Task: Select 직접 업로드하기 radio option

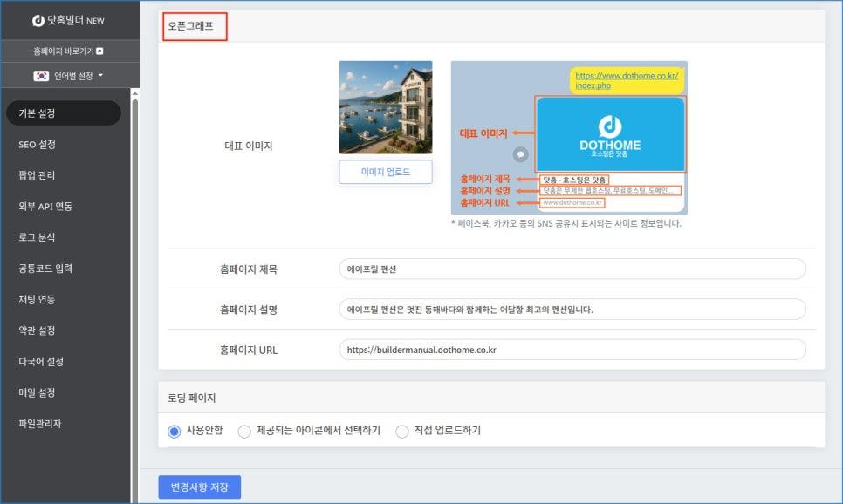Action: click(x=402, y=431)
